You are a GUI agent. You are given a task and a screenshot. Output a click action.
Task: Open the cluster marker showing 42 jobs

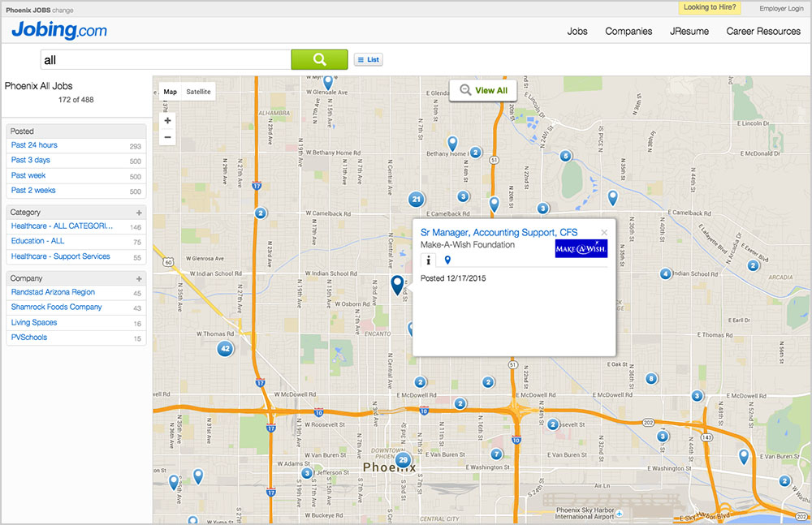pyautogui.click(x=225, y=348)
